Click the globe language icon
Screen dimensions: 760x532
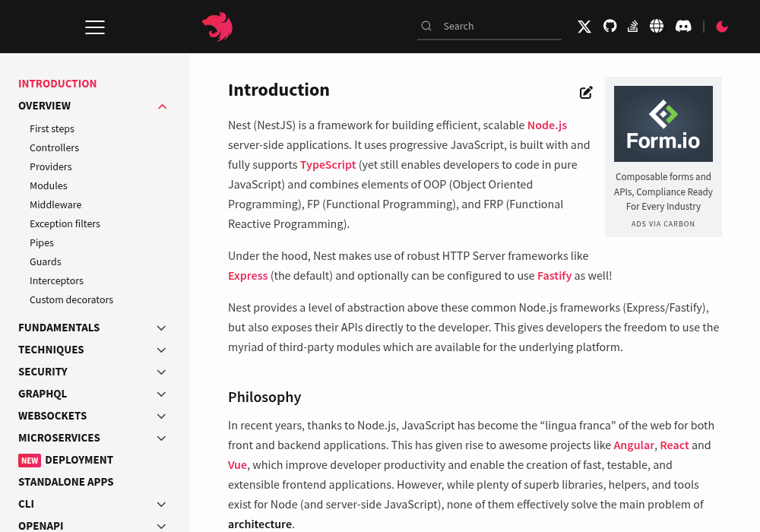point(657,26)
